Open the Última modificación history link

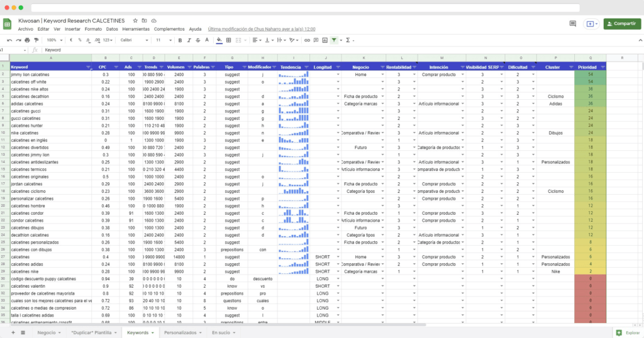(262, 29)
